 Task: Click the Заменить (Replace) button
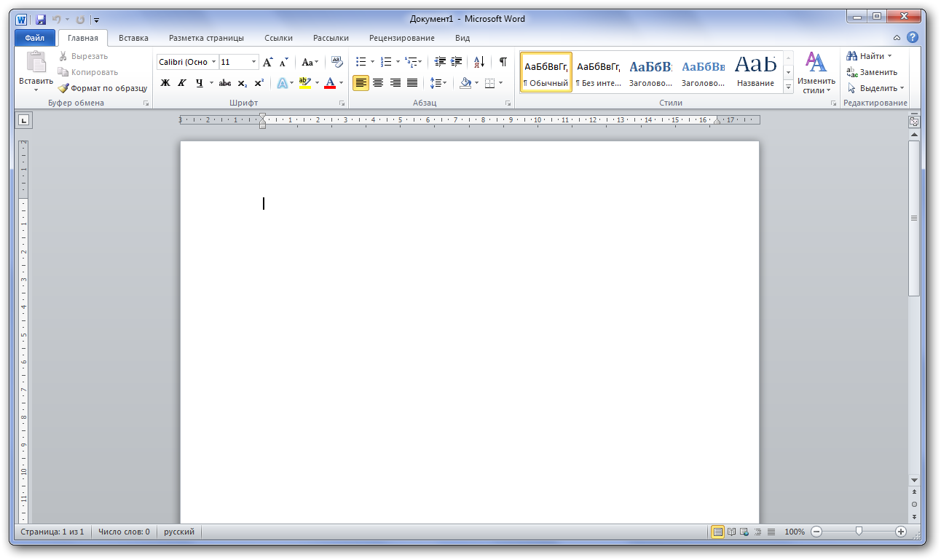tap(873, 72)
